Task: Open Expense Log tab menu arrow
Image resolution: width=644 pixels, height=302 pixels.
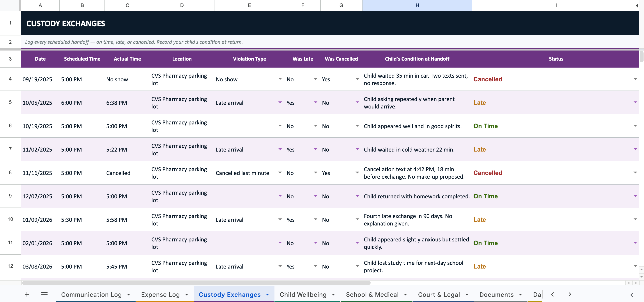Action: (x=186, y=295)
